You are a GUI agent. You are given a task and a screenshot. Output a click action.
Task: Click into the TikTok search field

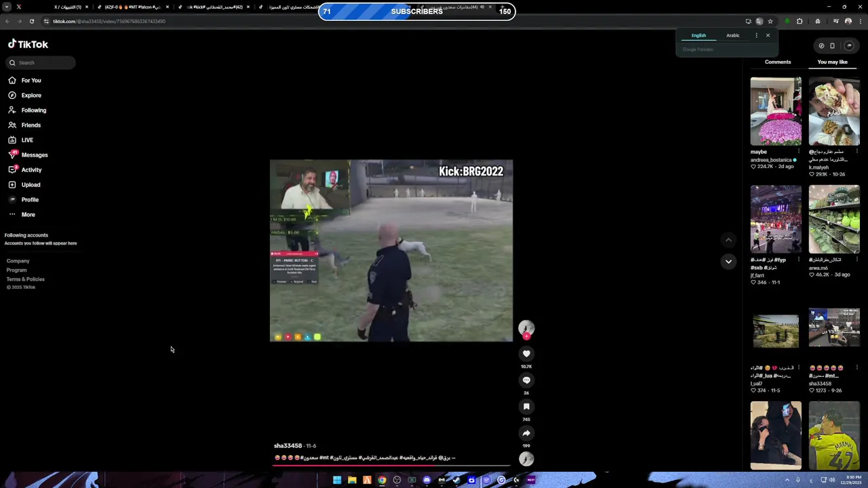(41, 62)
